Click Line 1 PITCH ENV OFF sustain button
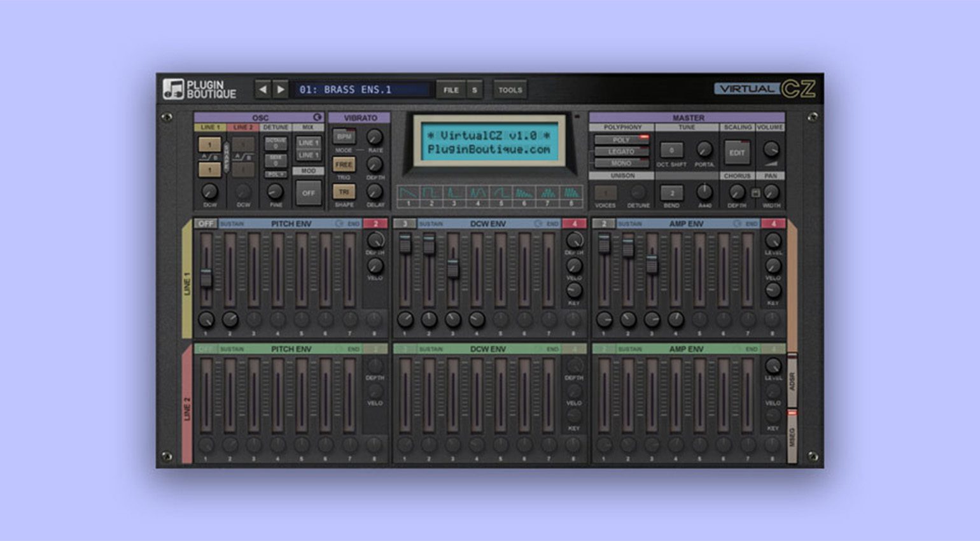Viewport: 980px width, 541px height. [x=206, y=223]
